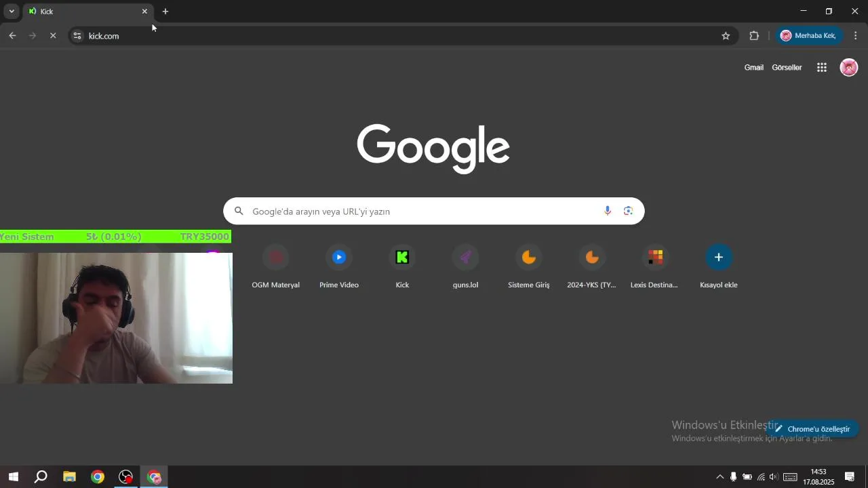Start voice search with the microphone icon
This screenshot has width=868, height=488.
click(608, 211)
